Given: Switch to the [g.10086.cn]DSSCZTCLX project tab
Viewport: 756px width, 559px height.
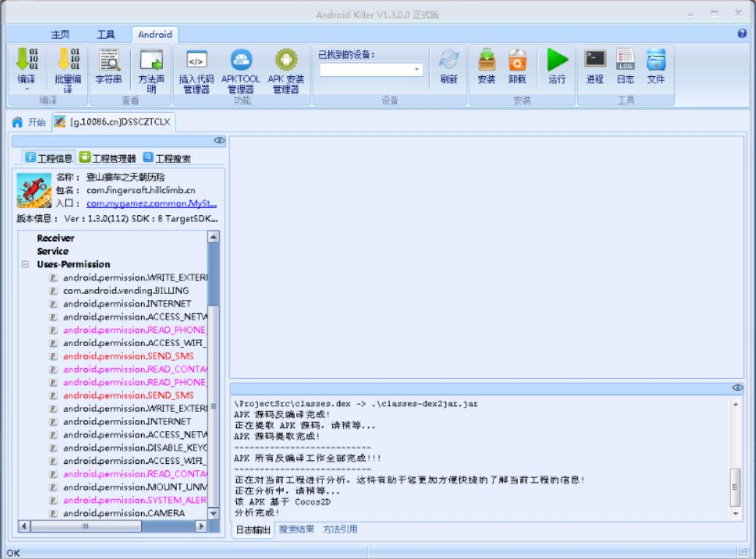Looking at the screenshot, I should [x=114, y=122].
